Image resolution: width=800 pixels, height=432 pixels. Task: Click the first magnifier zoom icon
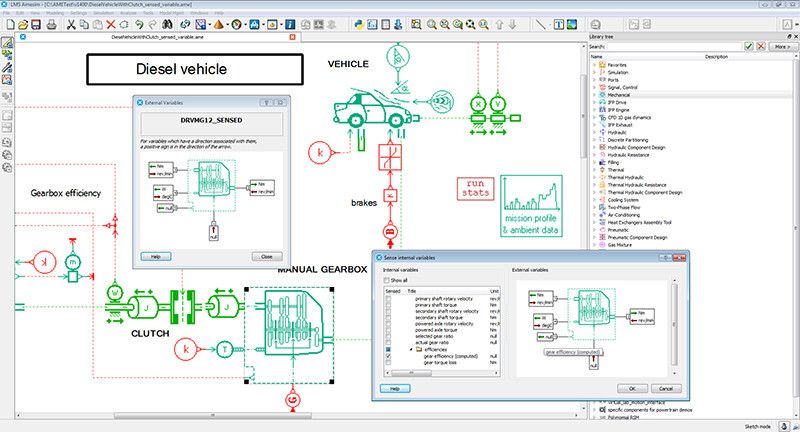pos(432,24)
